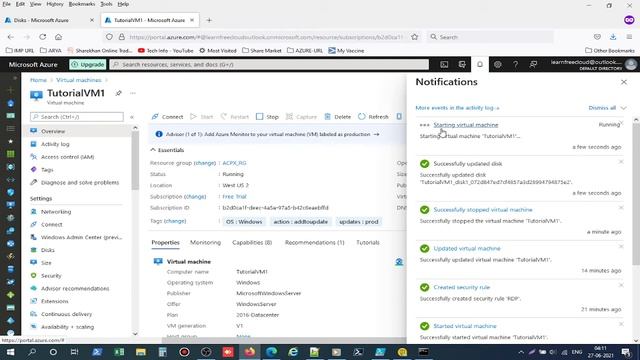Click More events in the activity log link
This screenshot has width=640, height=360.
click(x=457, y=108)
